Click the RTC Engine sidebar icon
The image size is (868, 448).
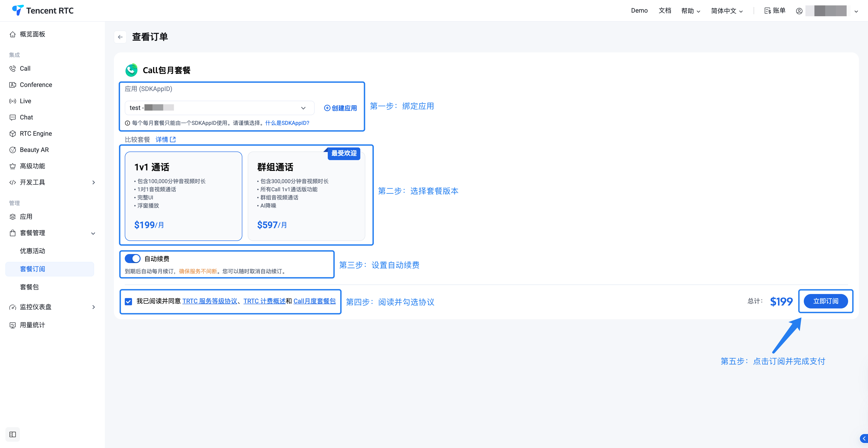coord(12,134)
